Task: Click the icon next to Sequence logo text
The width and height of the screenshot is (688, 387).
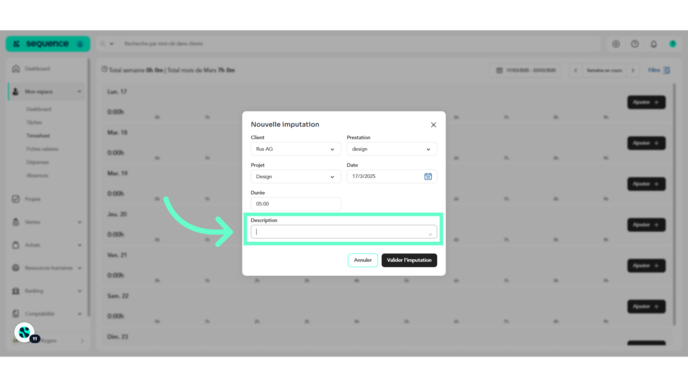Action: (x=80, y=44)
